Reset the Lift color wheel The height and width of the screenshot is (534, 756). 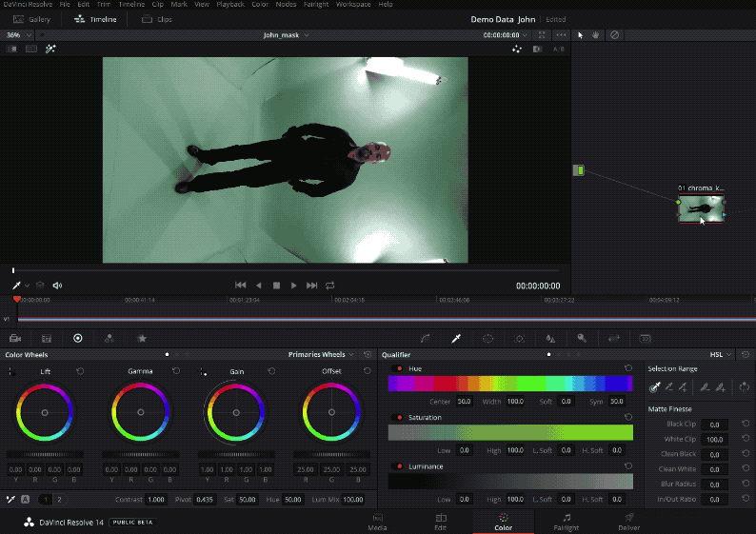pyautogui.click(x=80, y=371)
